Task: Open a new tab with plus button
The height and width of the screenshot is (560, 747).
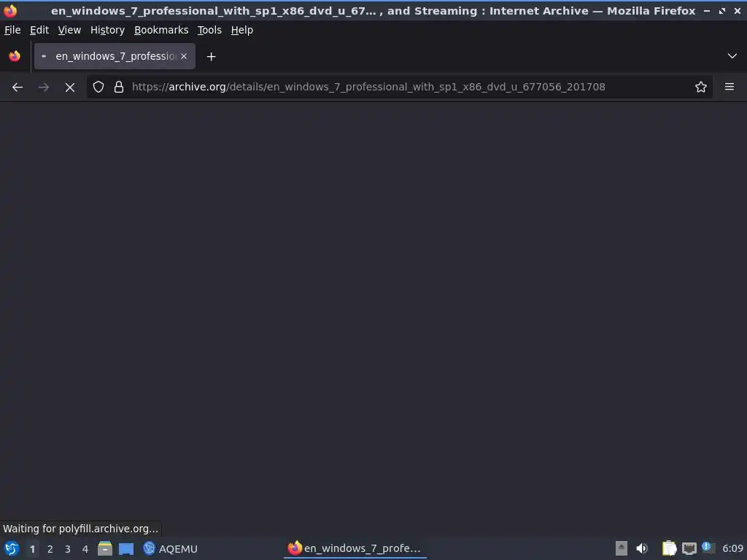Action: 211,57
